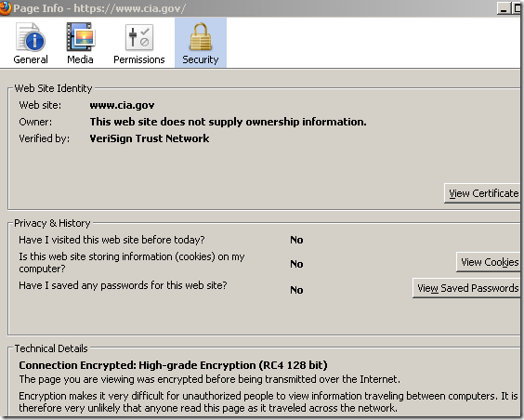Click the Media tab label
Viewport: 524px width, 420px height.
click(80, 59)
